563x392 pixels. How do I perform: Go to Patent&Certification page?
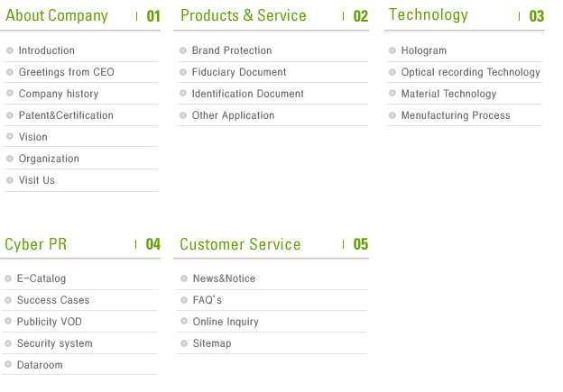click(x=66, y=115)
